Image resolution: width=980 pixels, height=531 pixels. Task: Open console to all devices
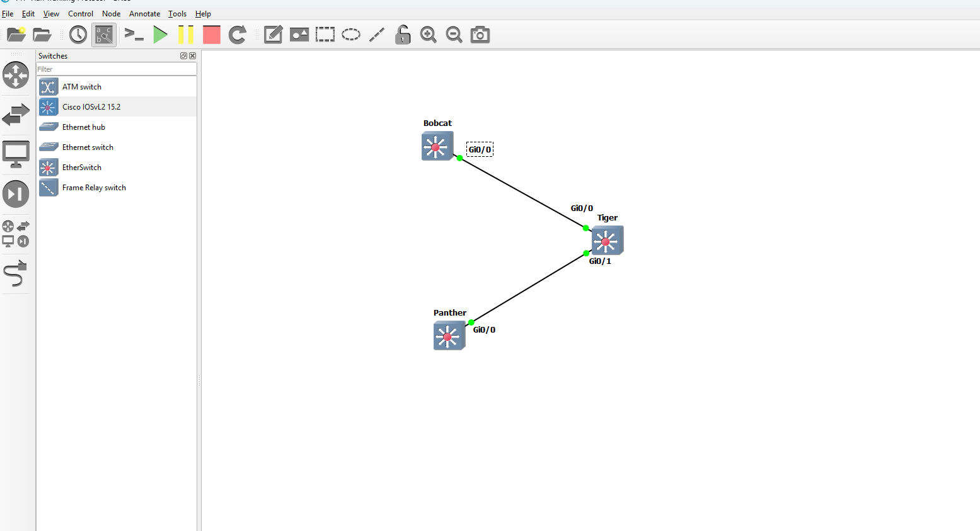click(134, 35)
